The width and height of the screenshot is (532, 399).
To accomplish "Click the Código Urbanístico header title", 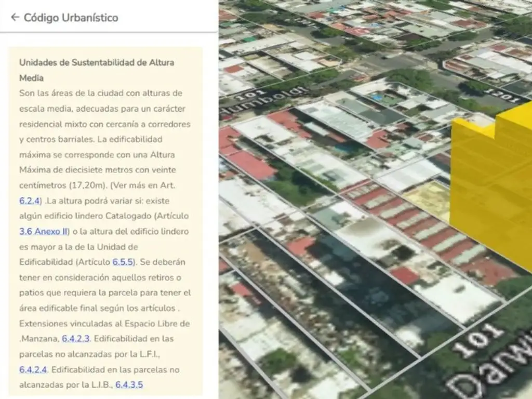I will tap(71, 18).
